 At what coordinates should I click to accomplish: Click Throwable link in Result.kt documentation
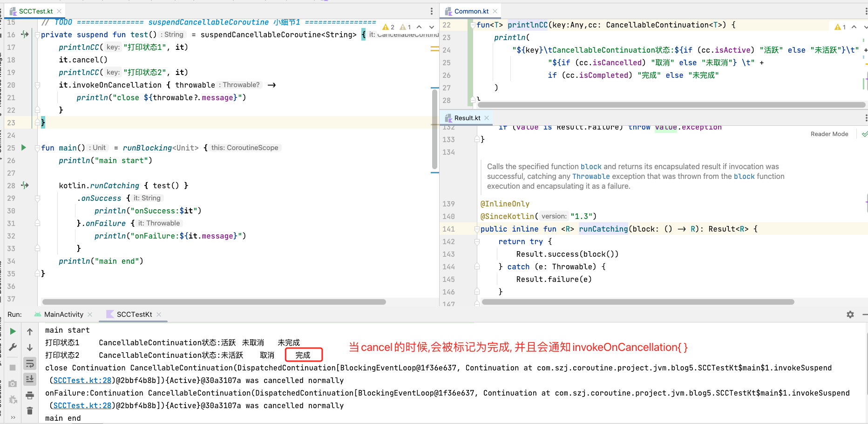tap(591, 177)
